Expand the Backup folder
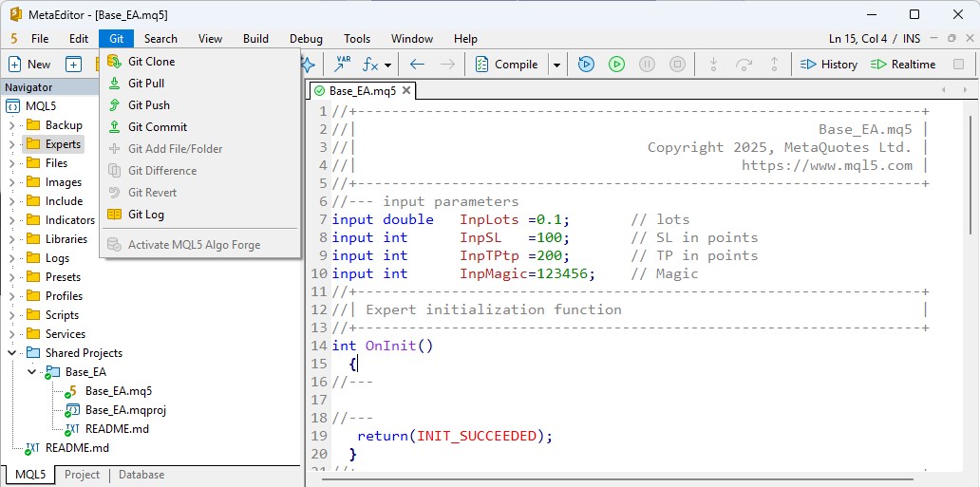Viewport: 980px width, 487px height. (12, 125)
